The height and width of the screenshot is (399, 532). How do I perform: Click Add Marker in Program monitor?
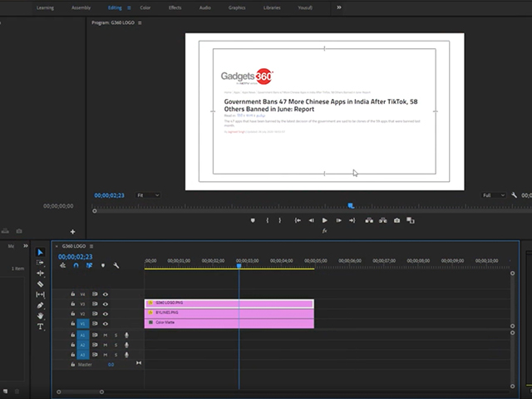click(x=253, y=220)
